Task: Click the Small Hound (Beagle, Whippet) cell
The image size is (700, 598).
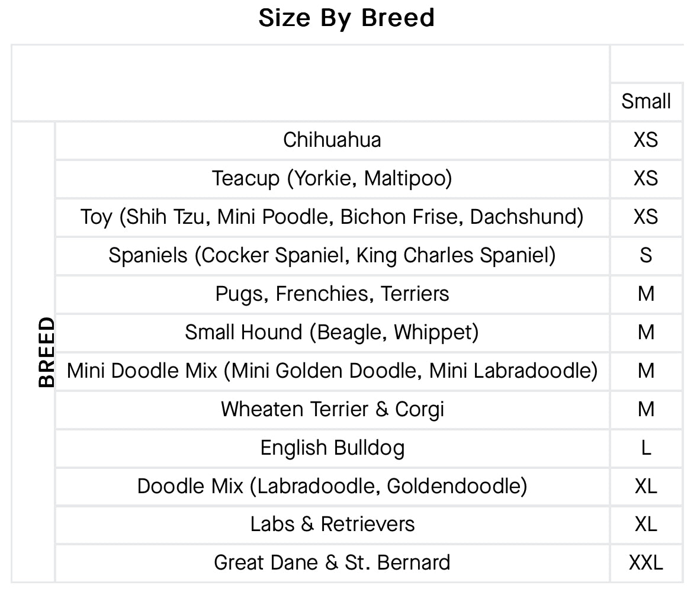Action: [332, 332]
